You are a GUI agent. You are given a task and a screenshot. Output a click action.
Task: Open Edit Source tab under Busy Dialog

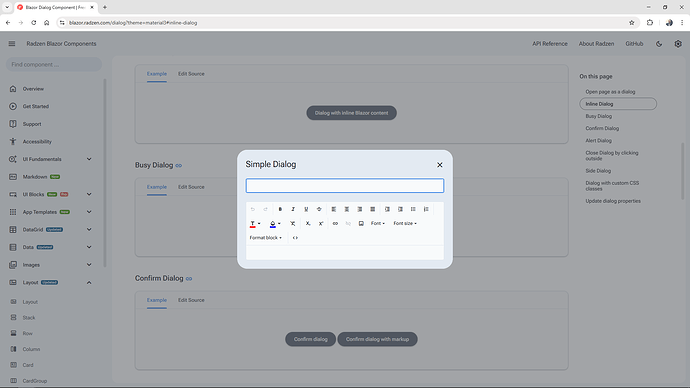click(x=191, y=187)
